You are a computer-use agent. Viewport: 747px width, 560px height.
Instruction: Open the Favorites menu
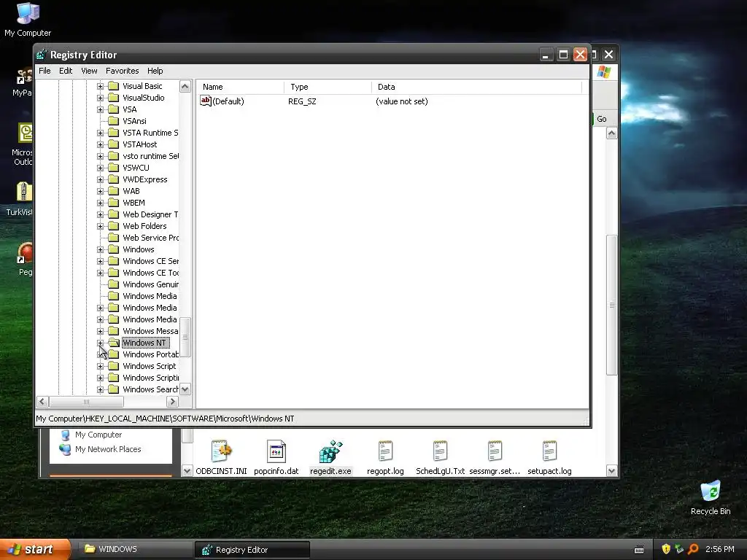[x=123, y=71]
